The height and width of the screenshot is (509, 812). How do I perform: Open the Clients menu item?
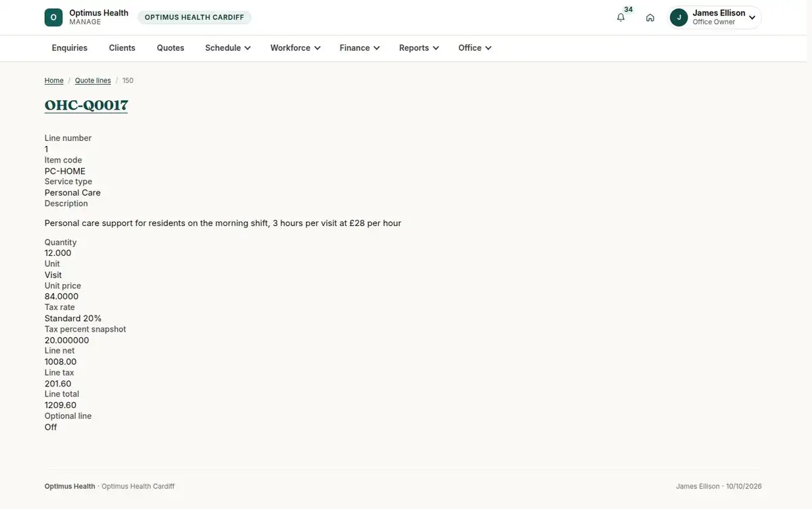(x=122, y=48)
